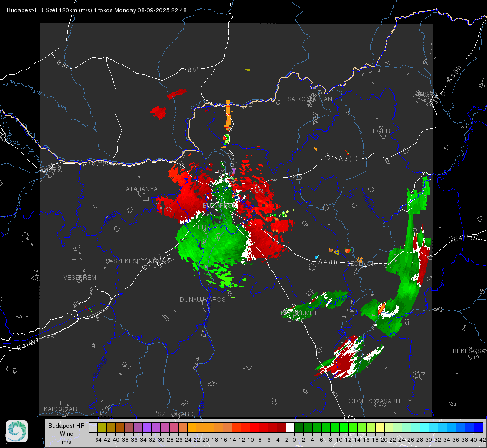Screen dimensions: 487x448
Task: Click the spiral weather service logo
Action: [x=17, y=431]
